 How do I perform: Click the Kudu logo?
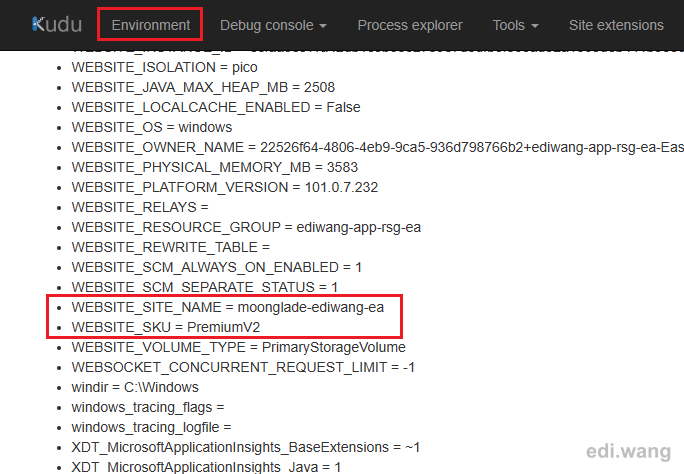click(57, 25)
